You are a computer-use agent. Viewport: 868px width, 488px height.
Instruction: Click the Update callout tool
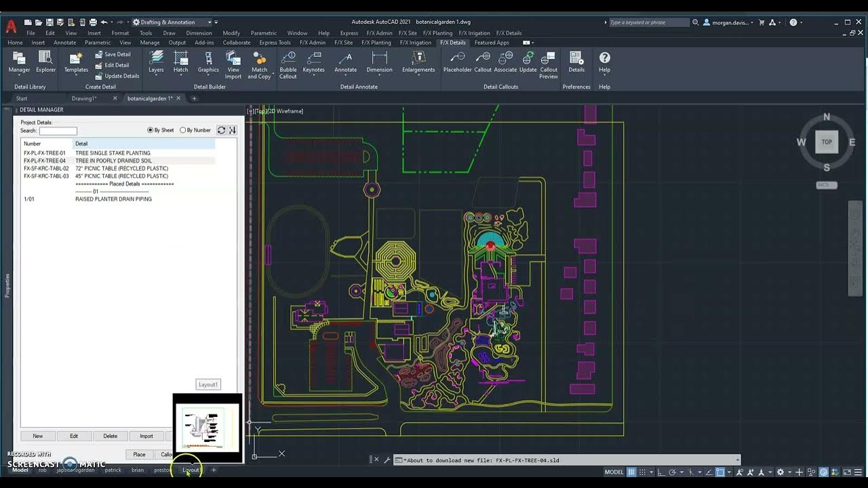528,62
